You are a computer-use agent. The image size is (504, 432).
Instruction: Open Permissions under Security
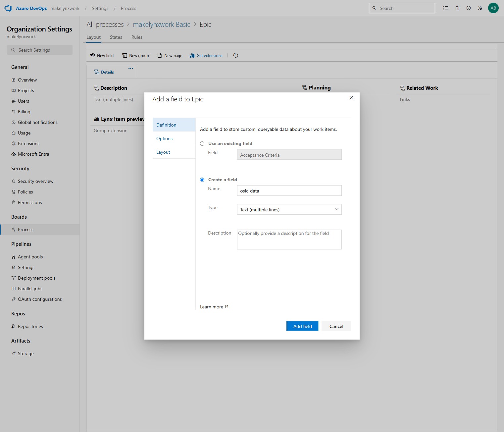coord(40,202)
